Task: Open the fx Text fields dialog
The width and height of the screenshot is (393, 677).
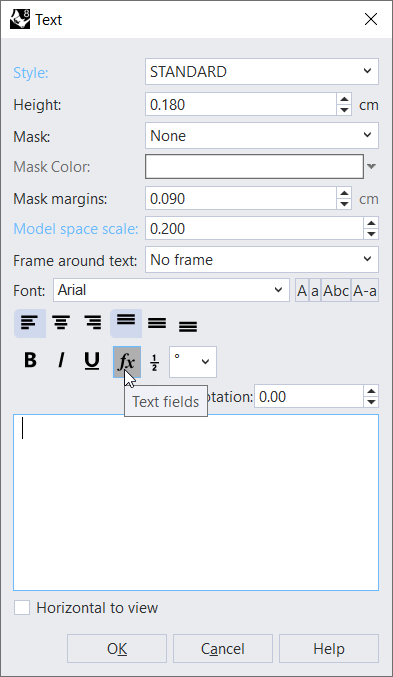Action: click(127, 362)
